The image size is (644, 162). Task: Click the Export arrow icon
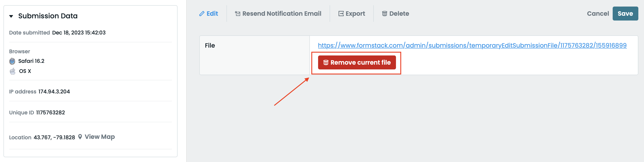pos(341,14)
